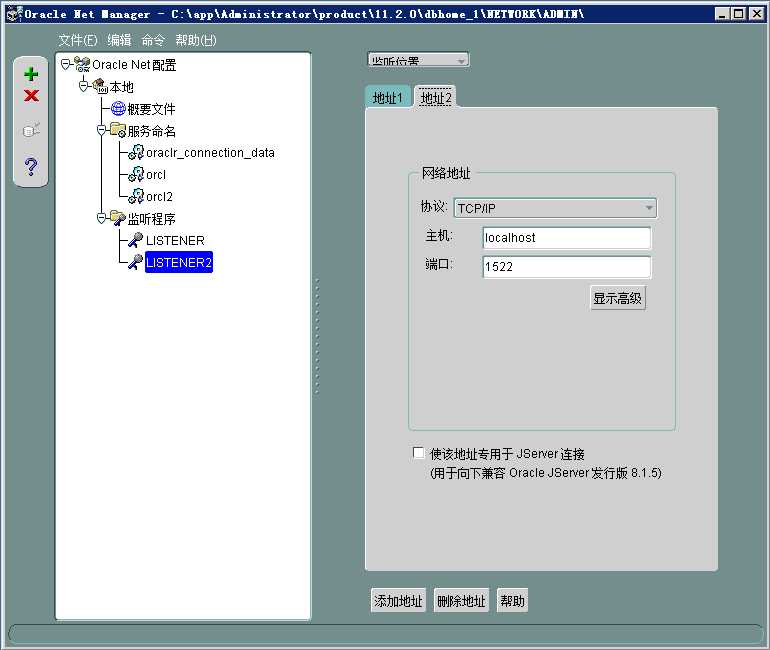Collapse the 服务命名 tree node
Viewport: 770px width, 650px height.
click(102, 130)
